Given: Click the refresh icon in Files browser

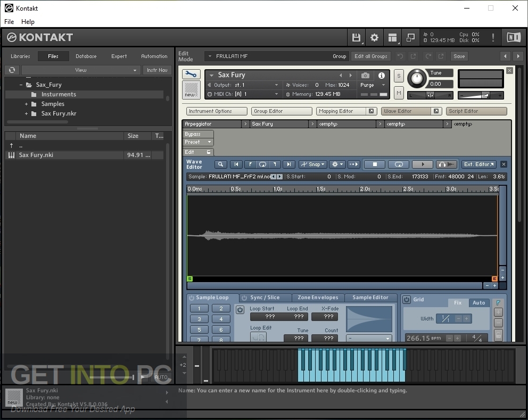Looking at the screenshot, I should pyautogui.click(x=12, y=70).
